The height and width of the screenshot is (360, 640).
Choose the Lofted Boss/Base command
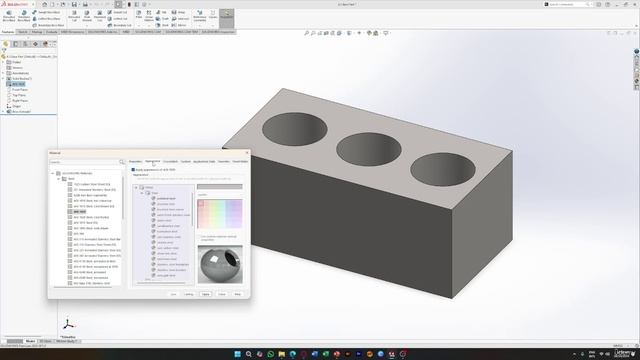tap(46, 19)
